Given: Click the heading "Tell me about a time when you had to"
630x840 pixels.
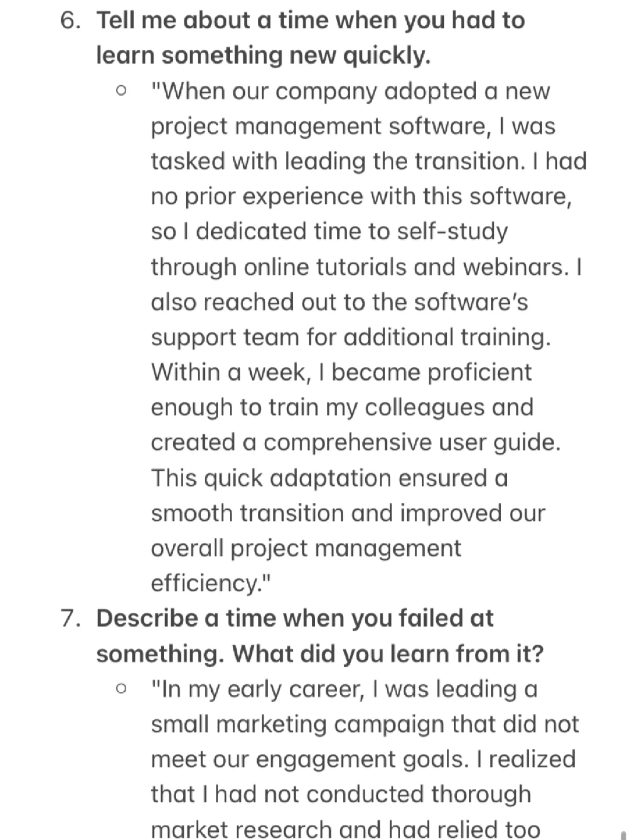Looking at the screenshot, I should coord(310,21).
